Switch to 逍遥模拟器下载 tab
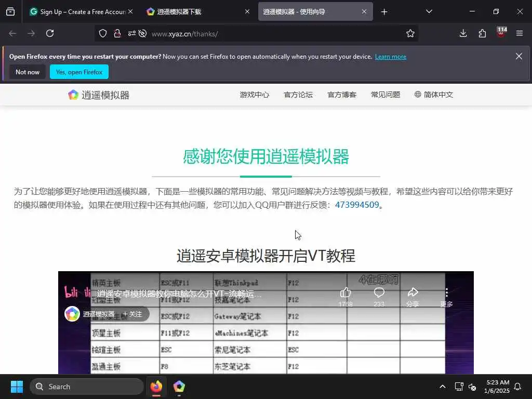The height and width of the screenshot is (399, 532). (x=198, y=12)
